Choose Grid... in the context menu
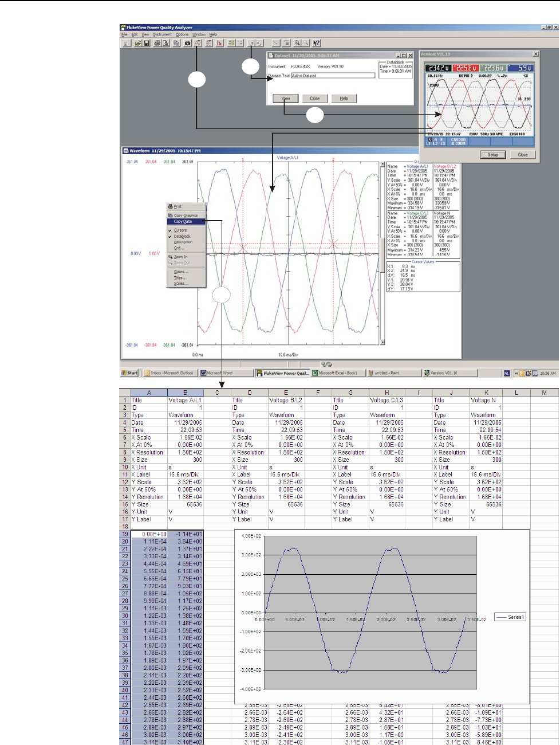The width and height of the screenshot is (560, 745). pyautogui.click(x=186, y=248)
